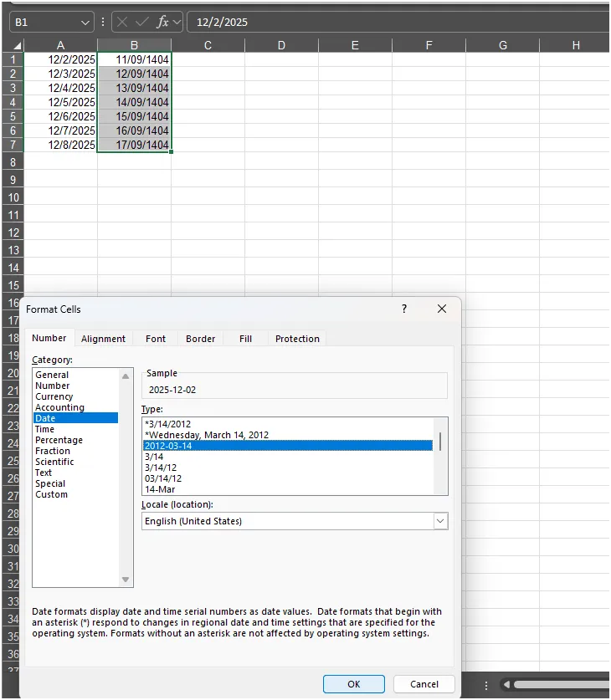Viewport: 611px width, 700px height.
Task: Click the Insert Function fx icon
Action: [162, 22]
